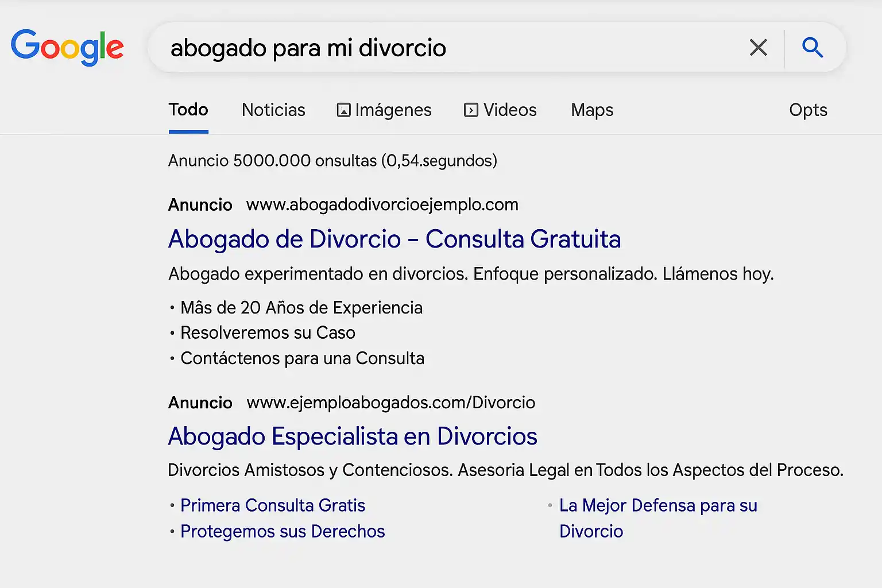Open 'La Mejor Defensa para su Divorcio' sitelink
882x588 pixels.
pyautogui.click(x=658, y=518)
